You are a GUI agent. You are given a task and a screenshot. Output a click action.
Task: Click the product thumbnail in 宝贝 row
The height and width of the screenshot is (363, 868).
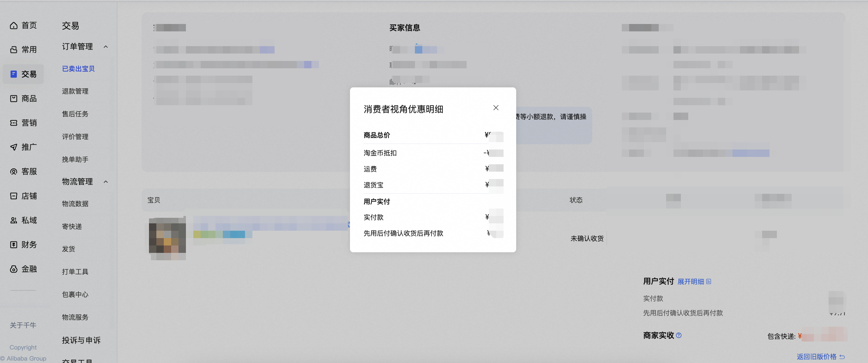pos(167,238)
